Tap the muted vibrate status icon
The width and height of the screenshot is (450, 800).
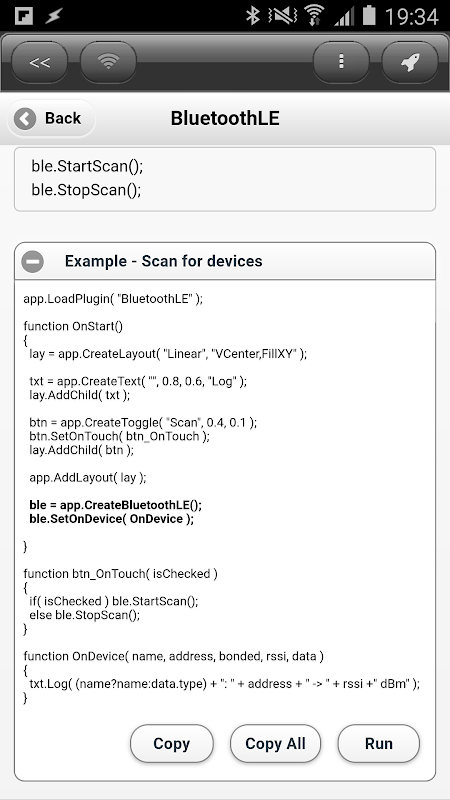pyautogui.click(x=283, y=16)
